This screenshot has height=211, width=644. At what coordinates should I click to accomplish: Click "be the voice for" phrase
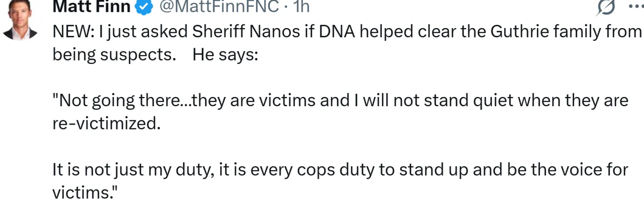tap(569, 170)
